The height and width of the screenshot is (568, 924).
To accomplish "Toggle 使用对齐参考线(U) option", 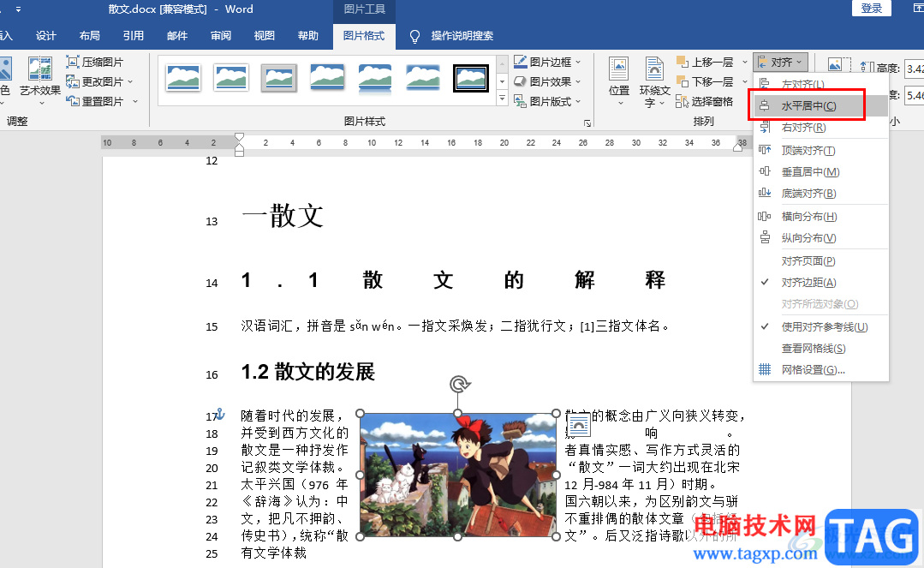I will [x=820, y=326].
